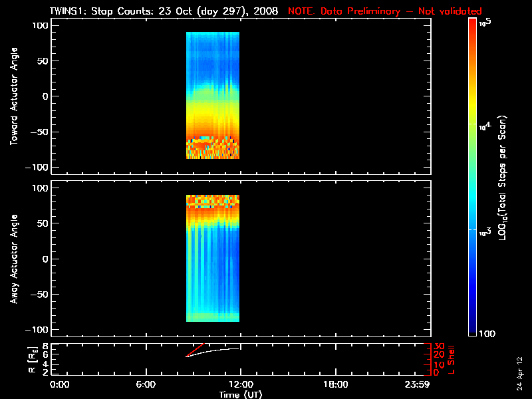
Task: Click the red end of the color bar
Action: pos(472,24)
